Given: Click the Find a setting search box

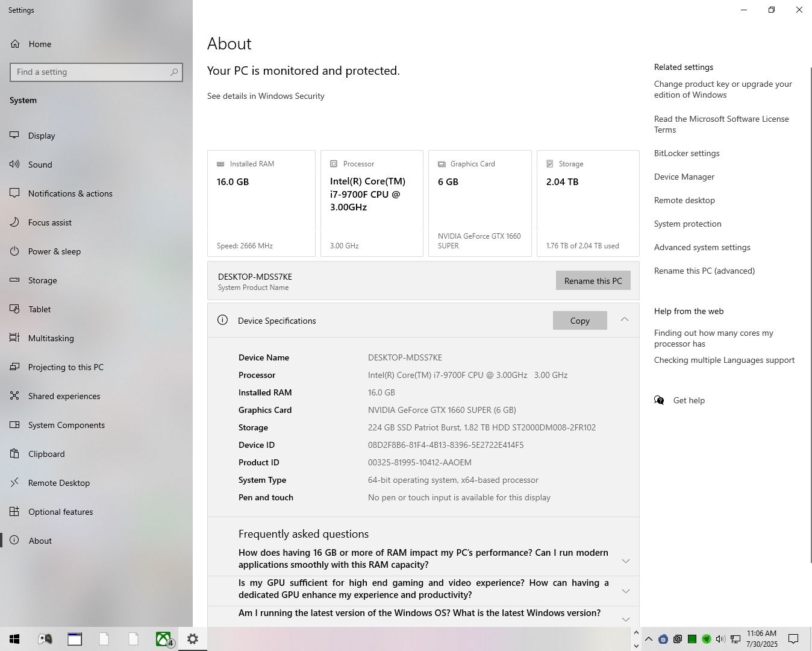Looking at the screenshot, I should click(x=90, y=72).
